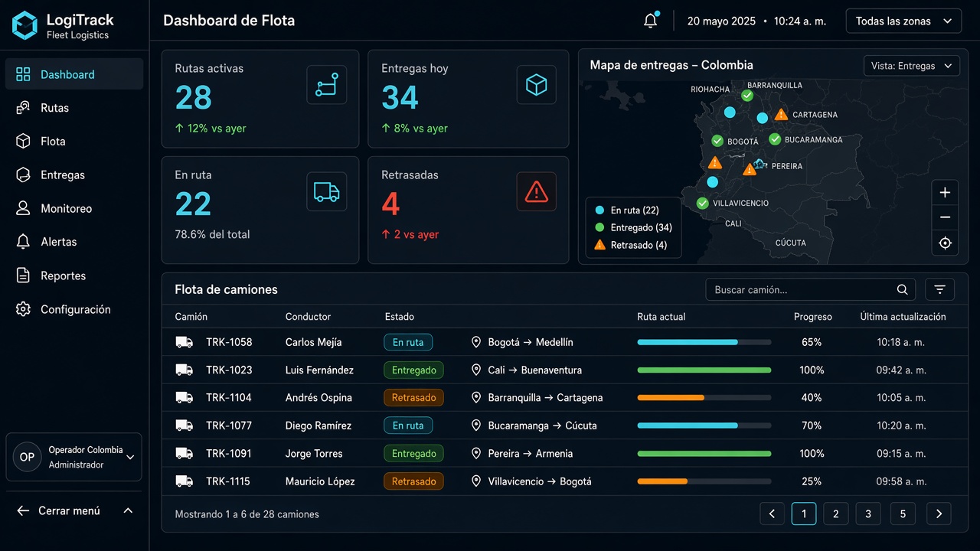Open the Todas las zonas dropdown
Screen dimensions: 980x551
[903, 21]
